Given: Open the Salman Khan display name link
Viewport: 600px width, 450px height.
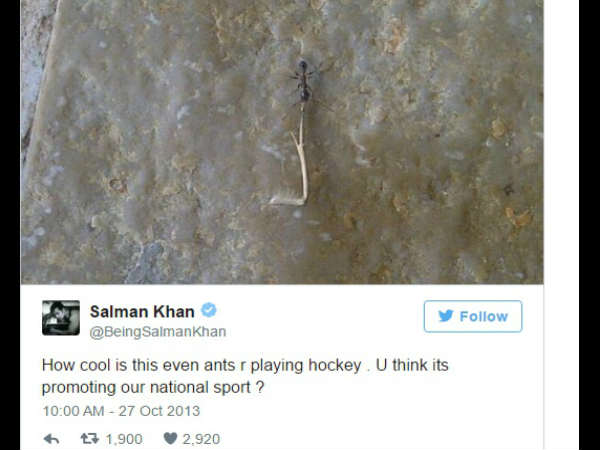Looking at the screenshot, I should (x=142, y=312).
